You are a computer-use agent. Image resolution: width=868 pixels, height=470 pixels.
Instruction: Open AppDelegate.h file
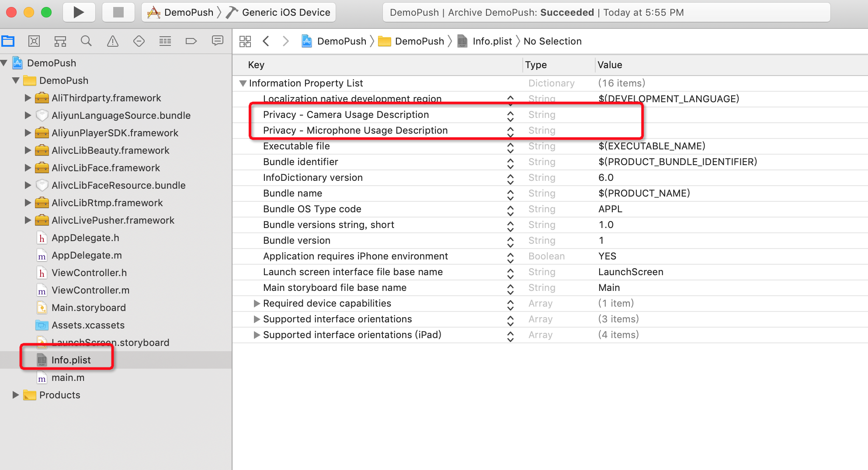click(x=85, y=238)
